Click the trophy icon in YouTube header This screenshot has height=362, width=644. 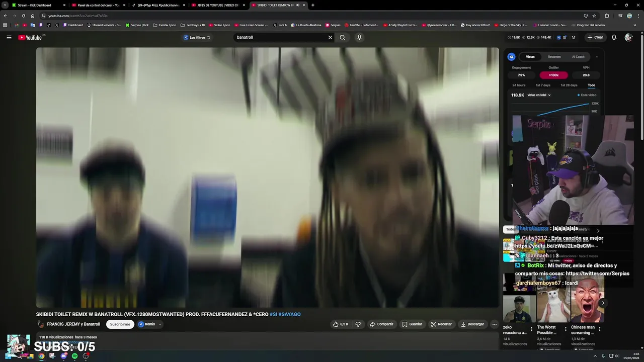pyautogui.click(x=574, y=37)
